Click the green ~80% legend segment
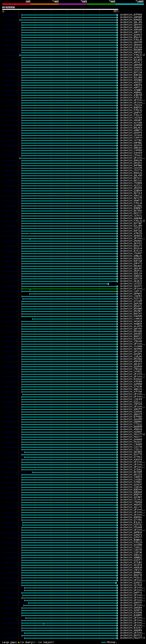Image resolution: width=146 pixels, height=644 pixels. (x=101, y=4)
